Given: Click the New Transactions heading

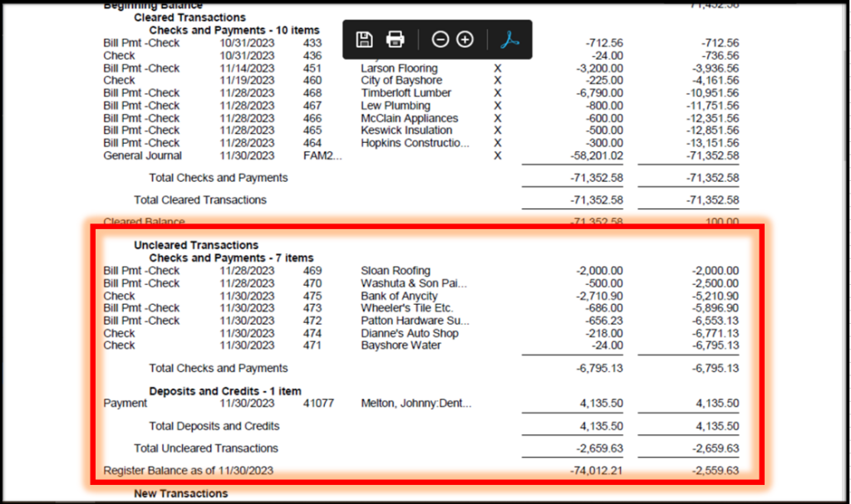Looking at the screenshot, I should coord(180,493).
